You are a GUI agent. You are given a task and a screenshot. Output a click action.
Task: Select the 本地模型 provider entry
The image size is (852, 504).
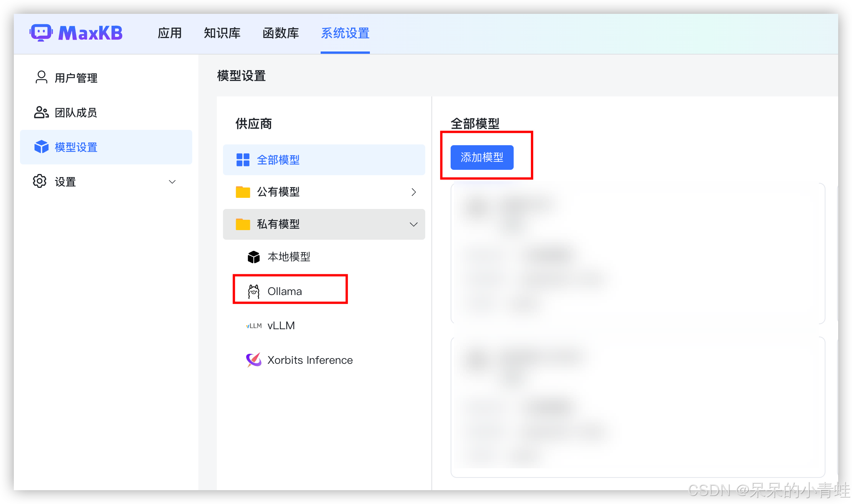click(288, 257)
